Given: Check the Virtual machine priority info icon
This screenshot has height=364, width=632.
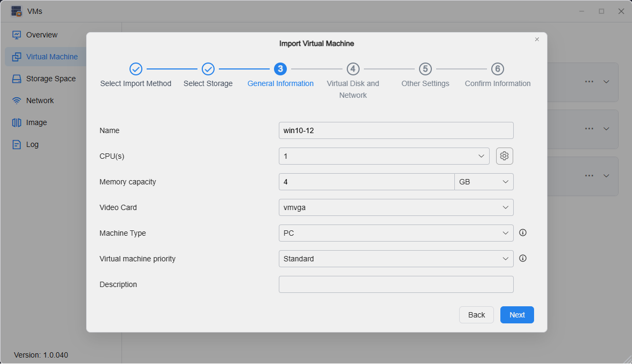Looking at the screenshot, I should click(x=523, y=258).
